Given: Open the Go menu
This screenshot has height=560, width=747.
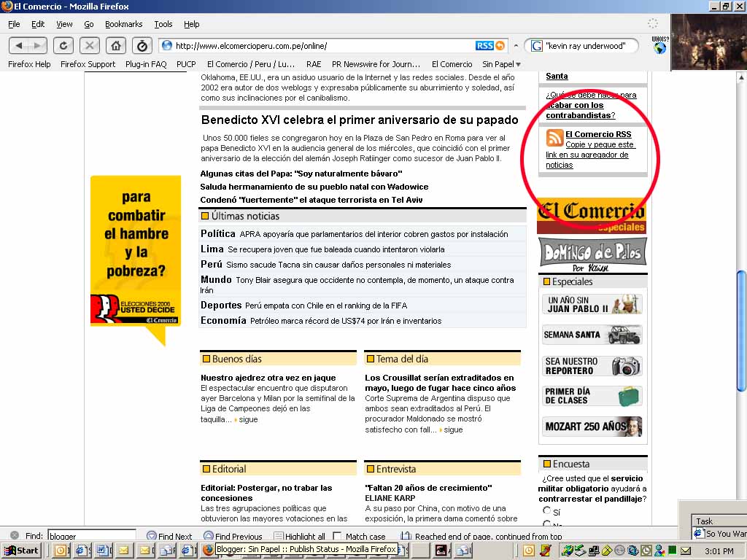Looking at the screenshot, I should pos(88,24).
